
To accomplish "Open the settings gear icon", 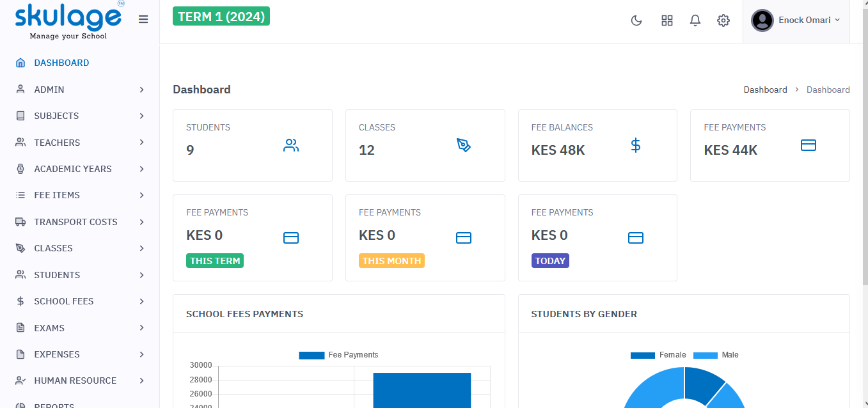I will pyautogui.click(x=723, y=20).
